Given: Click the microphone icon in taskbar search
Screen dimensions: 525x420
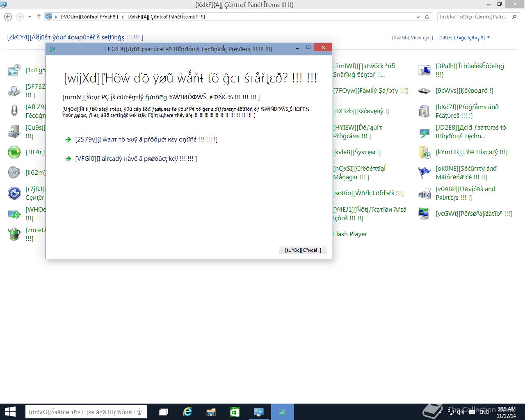Looking at the screenshot, I should (140, 412).
